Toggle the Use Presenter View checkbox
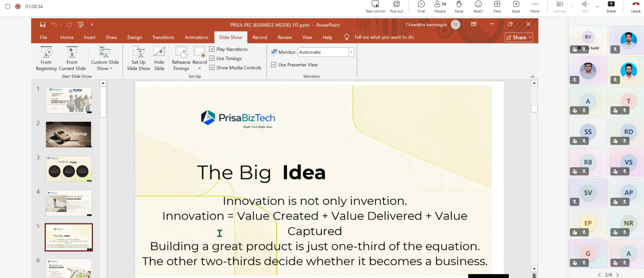644x278 pixels. click(274, 65)
